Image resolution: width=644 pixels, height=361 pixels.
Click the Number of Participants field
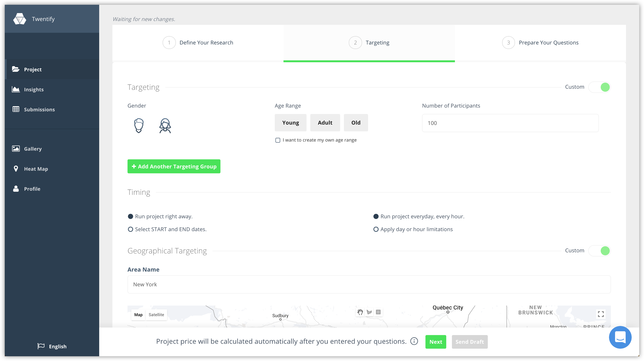(x=510, y=123)
